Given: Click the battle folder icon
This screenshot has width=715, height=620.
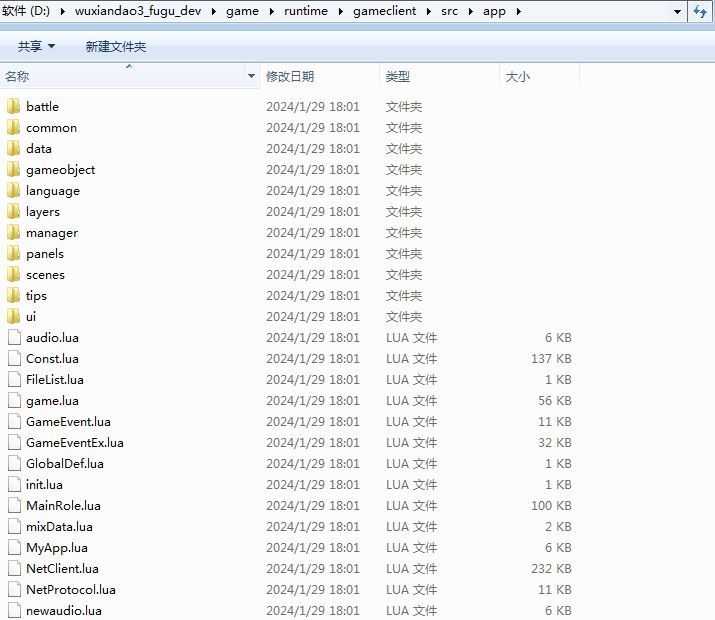Looking at the screenshot, I should [13, 106].
